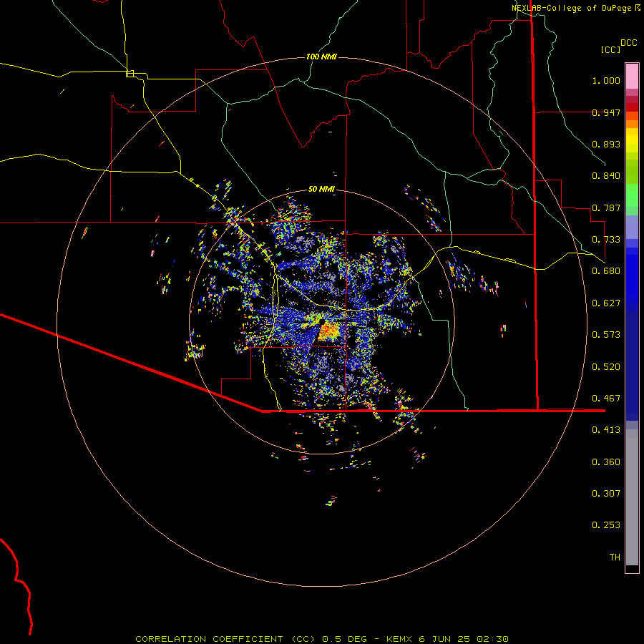Viewport: 644px width, 644px height.
Task: Click the Correlation Coefficient KEMX caption
Action: pos(322,639)
